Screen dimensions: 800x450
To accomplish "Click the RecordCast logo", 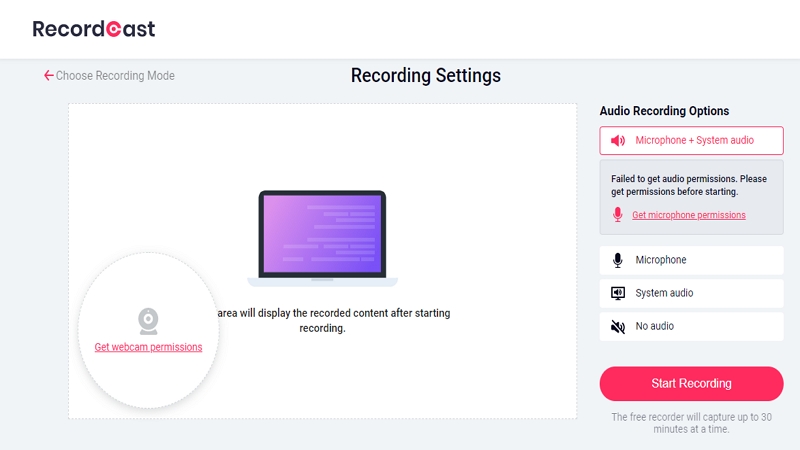I will tap(94, 29).
